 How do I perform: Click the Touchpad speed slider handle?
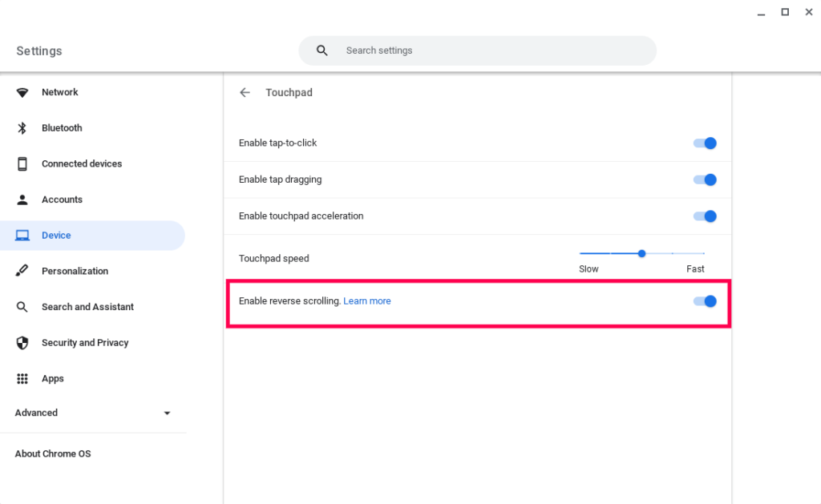click(641, 253)
